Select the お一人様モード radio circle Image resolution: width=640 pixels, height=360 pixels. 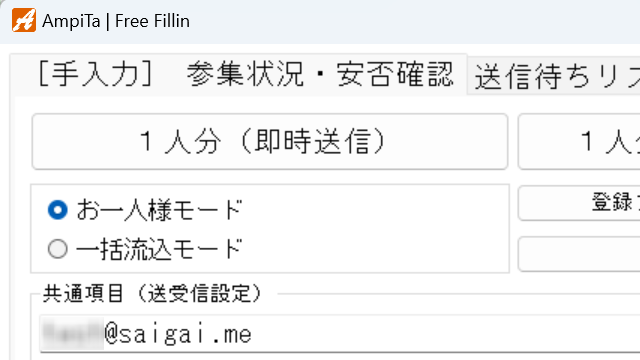(x=58, y=210)
